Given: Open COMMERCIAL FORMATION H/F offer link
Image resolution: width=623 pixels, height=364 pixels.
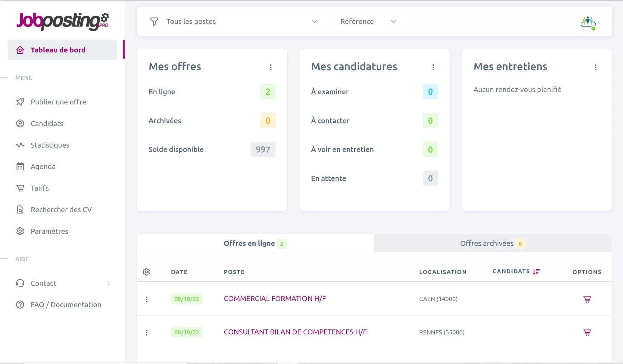Looking at the screenshot, I should coord(275,299).
